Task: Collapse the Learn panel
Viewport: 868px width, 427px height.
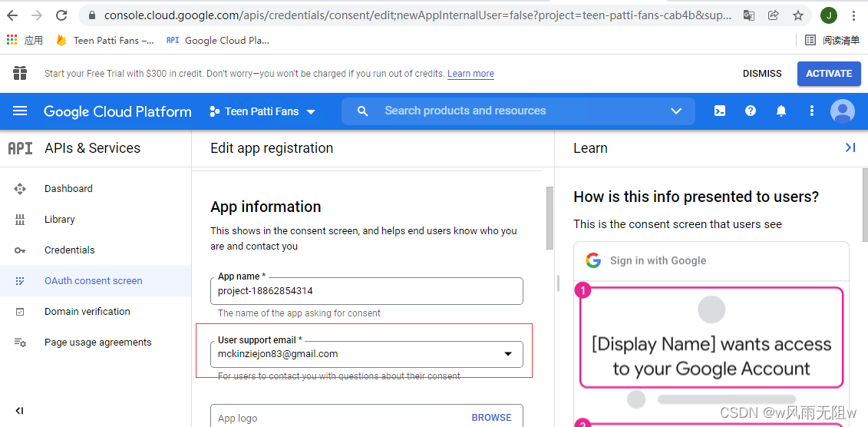Action: pyautogui.click(x=850, y=147)
